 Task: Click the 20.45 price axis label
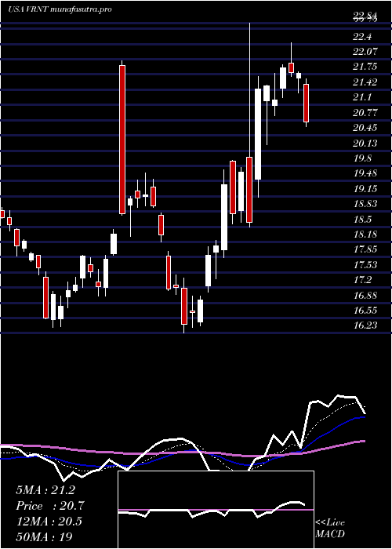[365, 128]
